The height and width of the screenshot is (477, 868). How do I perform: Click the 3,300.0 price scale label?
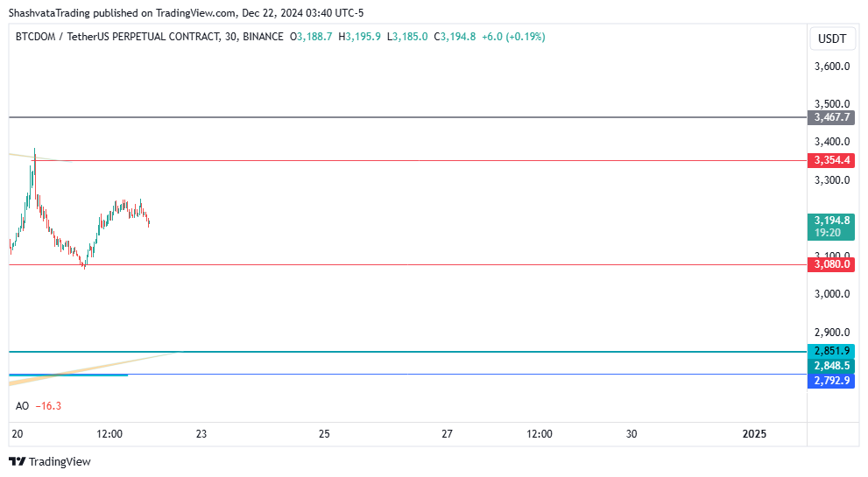coord(832,179)
